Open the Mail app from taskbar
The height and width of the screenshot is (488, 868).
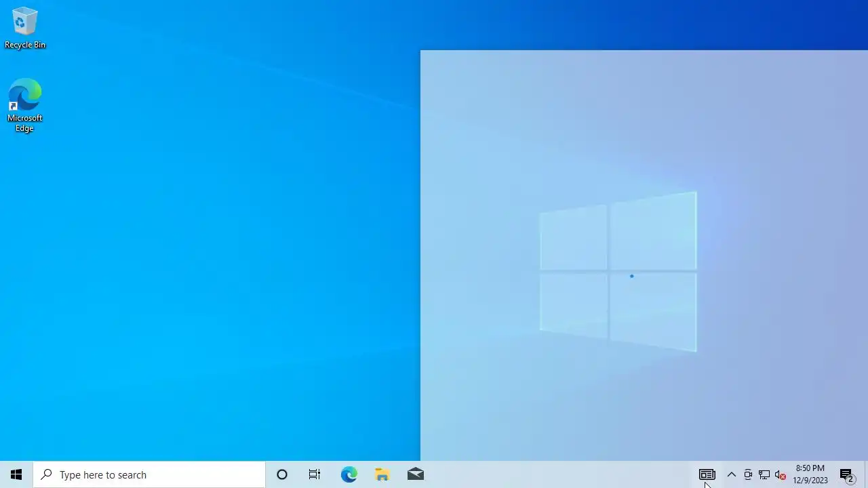coord(416,474)
